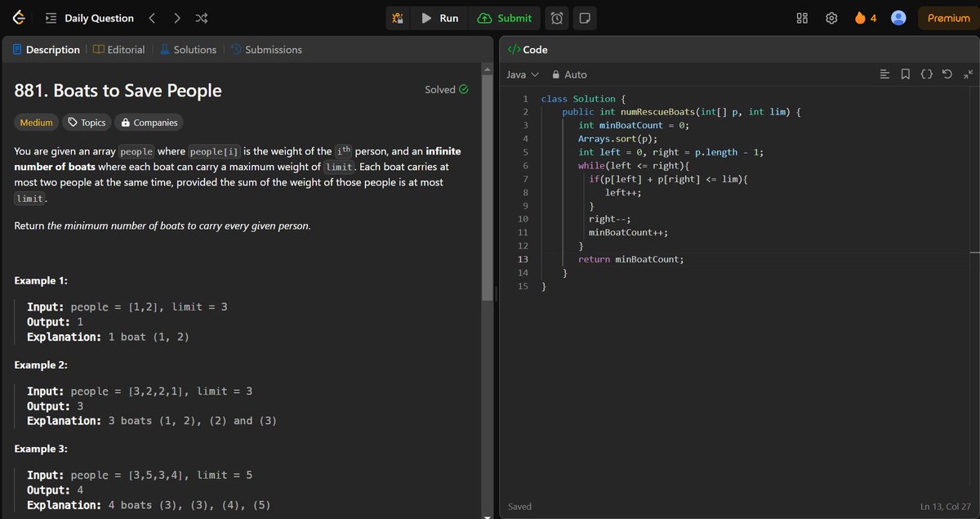Click the 'minBoatCount++;' code line
The height and width of the screenshot is (519, 980).
click(628, 232)
